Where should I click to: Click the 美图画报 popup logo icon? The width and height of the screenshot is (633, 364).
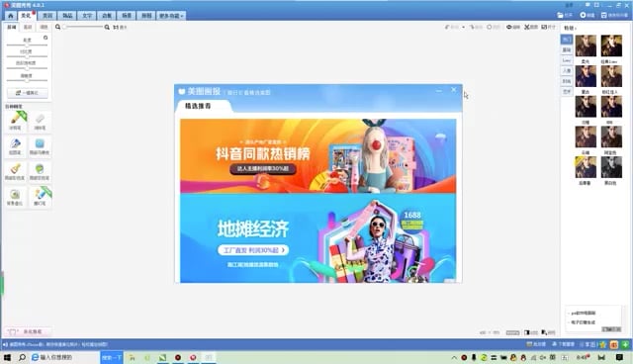(x=182, y=92)
